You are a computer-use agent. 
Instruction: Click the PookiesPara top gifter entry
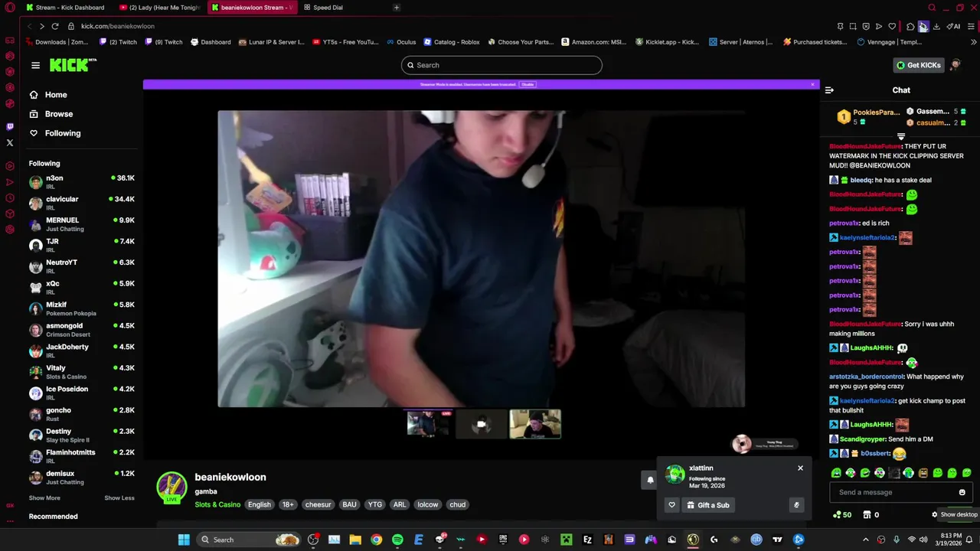point(868,117)
